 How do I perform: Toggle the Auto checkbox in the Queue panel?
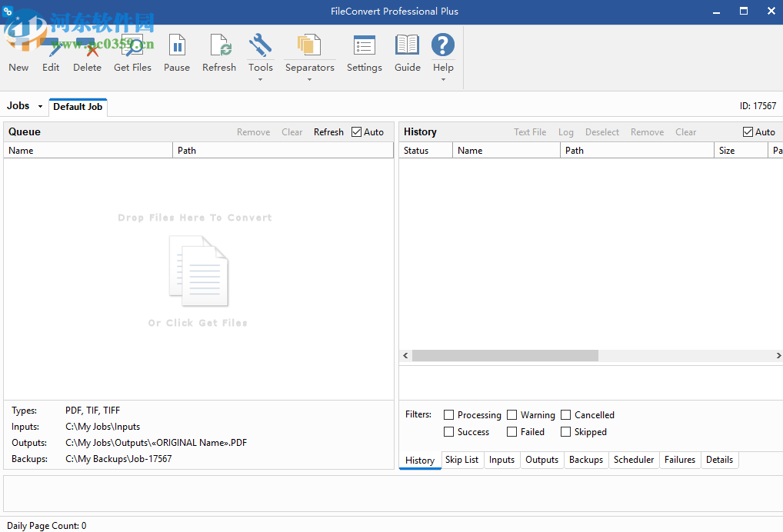tap(356, 131)
